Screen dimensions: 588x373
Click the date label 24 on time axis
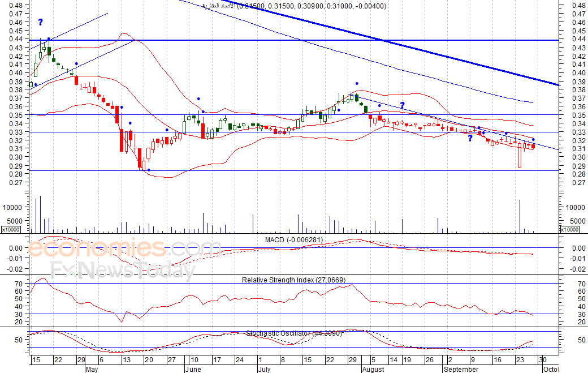(x=240, y=360)
